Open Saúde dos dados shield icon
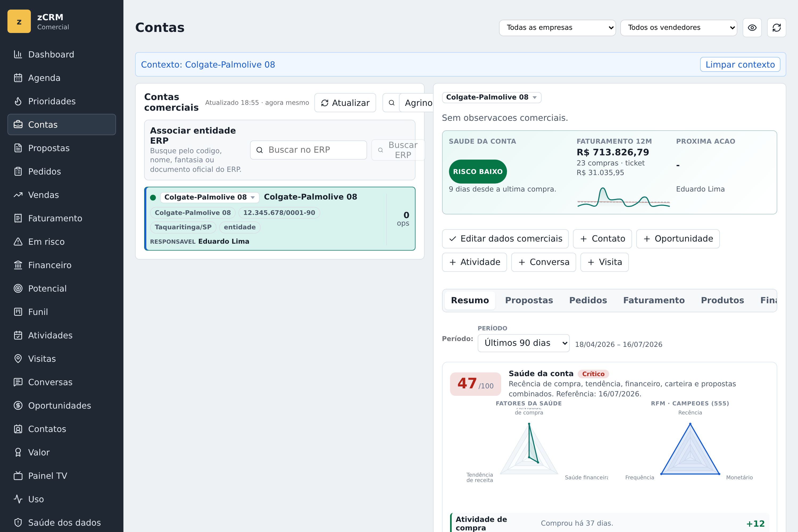This screenshot has width=798, height=532. [x=18, y=522]
